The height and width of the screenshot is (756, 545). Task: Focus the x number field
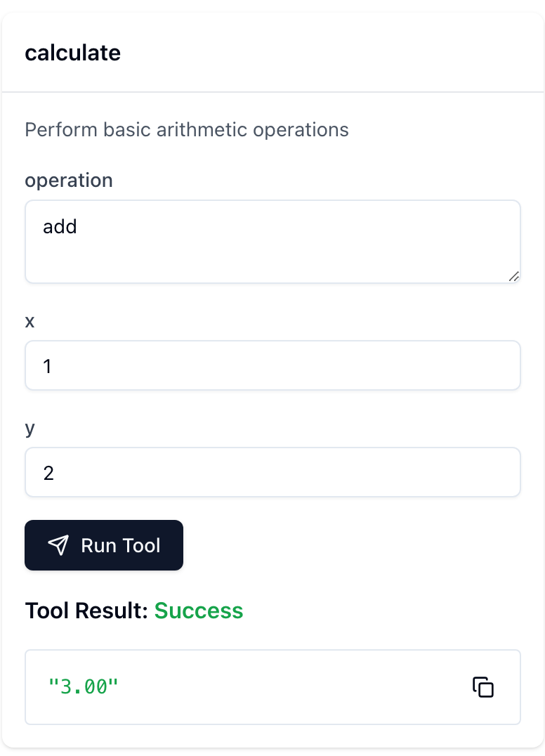coord(272,365)
